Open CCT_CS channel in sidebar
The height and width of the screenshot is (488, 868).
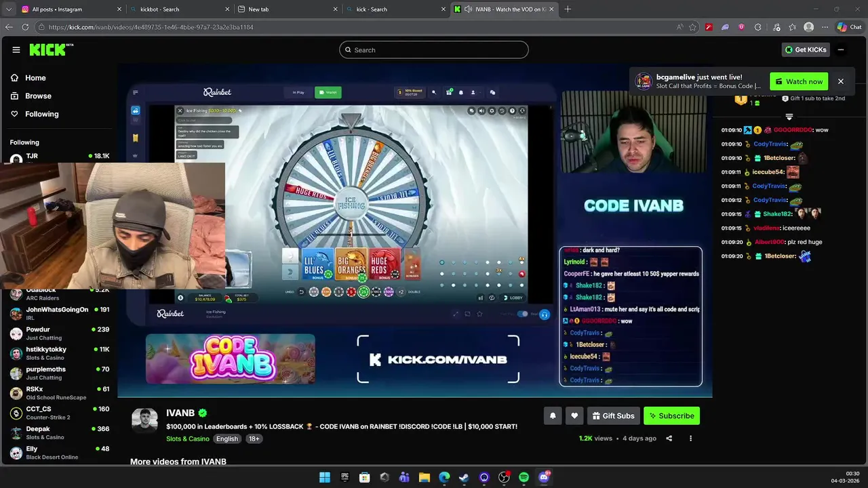click(x=60, y=413)
